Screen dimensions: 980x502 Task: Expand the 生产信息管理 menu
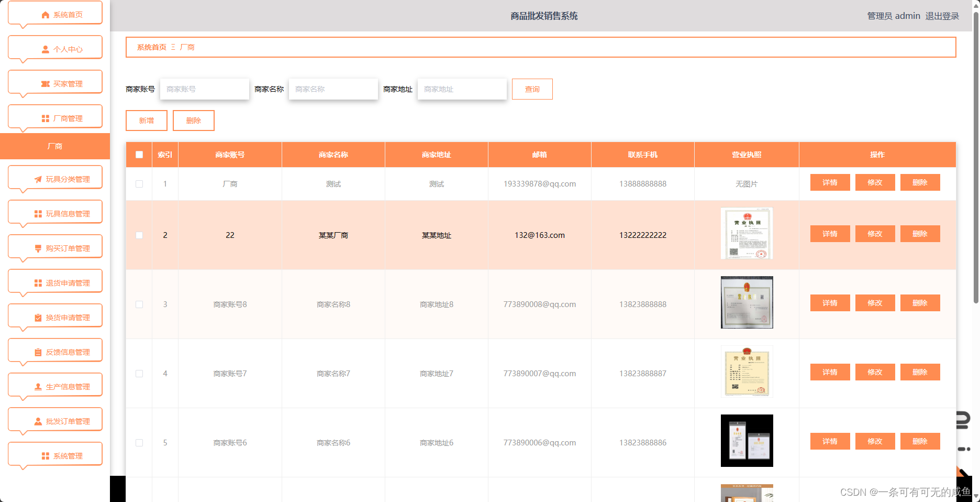[x=55, y=385]
